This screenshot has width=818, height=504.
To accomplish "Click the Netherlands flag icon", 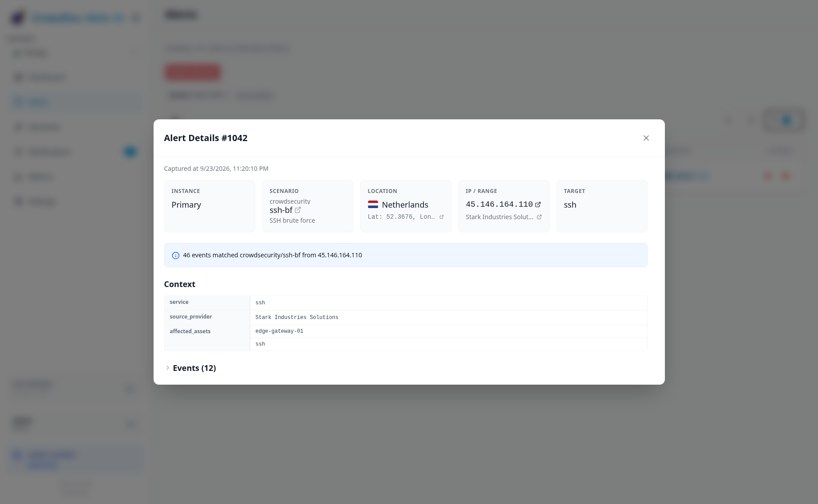I will (x=373, y=205).
